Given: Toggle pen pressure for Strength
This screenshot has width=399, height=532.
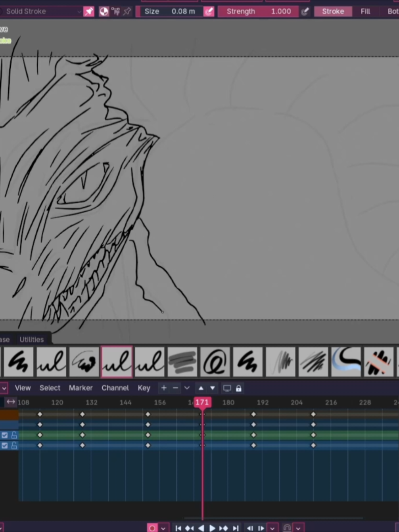Looking at the screenshot, I should tap(305, 11).
